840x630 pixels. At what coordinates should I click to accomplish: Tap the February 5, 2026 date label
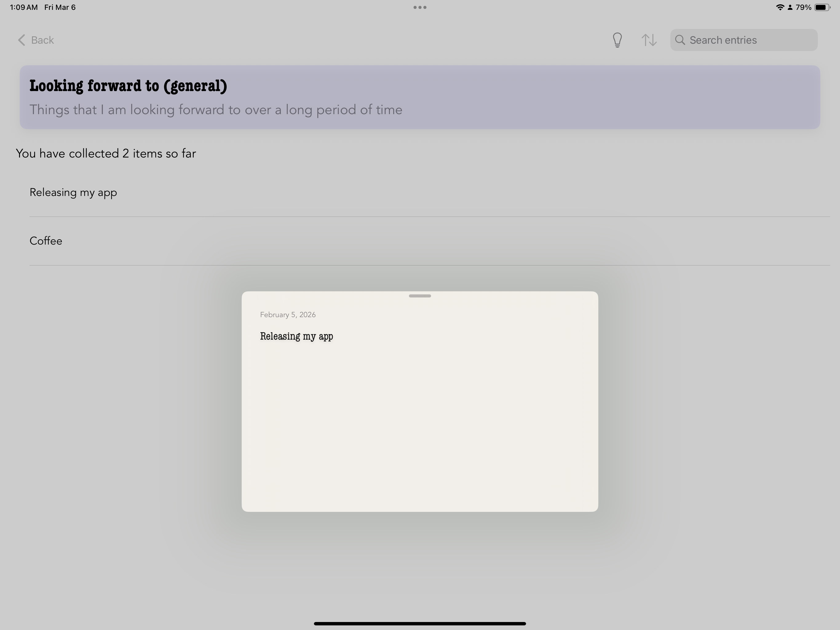[x=288, y=315]
